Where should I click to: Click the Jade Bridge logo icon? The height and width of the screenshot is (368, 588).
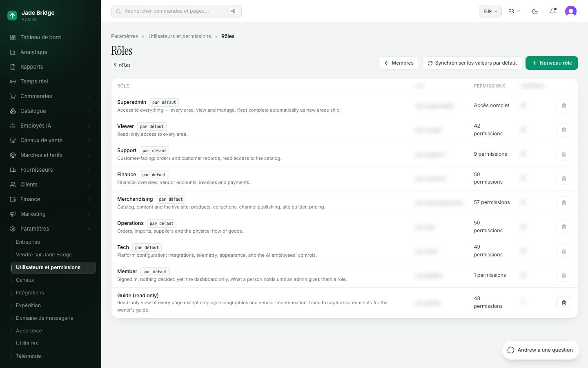(x=12, y=16)
